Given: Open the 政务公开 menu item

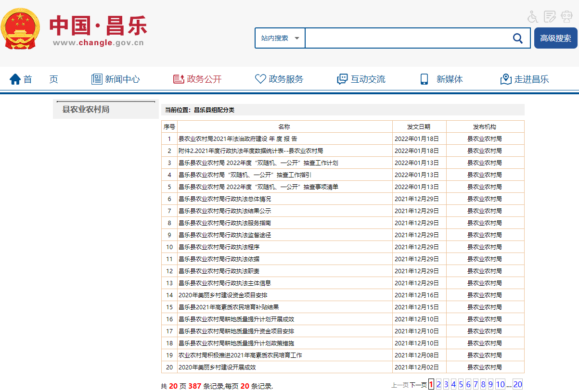Looking at the screenshot, I should pyautogui.click(x=204, y=79).
